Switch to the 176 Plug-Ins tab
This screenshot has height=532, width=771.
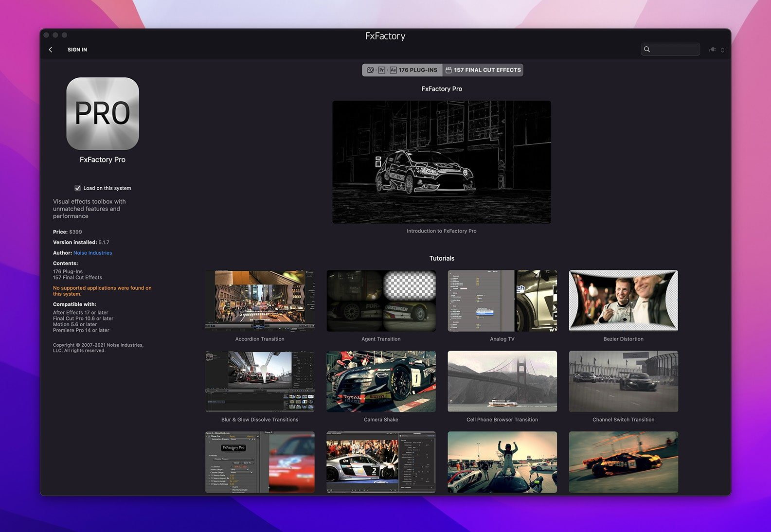point(417,70)
